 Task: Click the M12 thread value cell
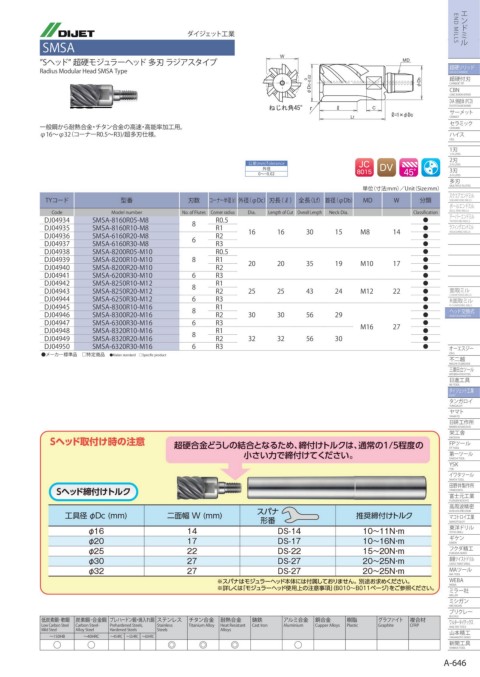pyautogui.click(x=367, y=291)
